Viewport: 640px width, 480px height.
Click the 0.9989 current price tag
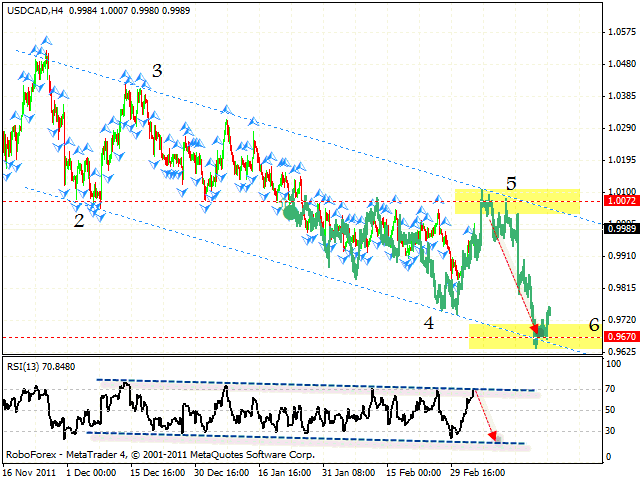coord(619,227)
